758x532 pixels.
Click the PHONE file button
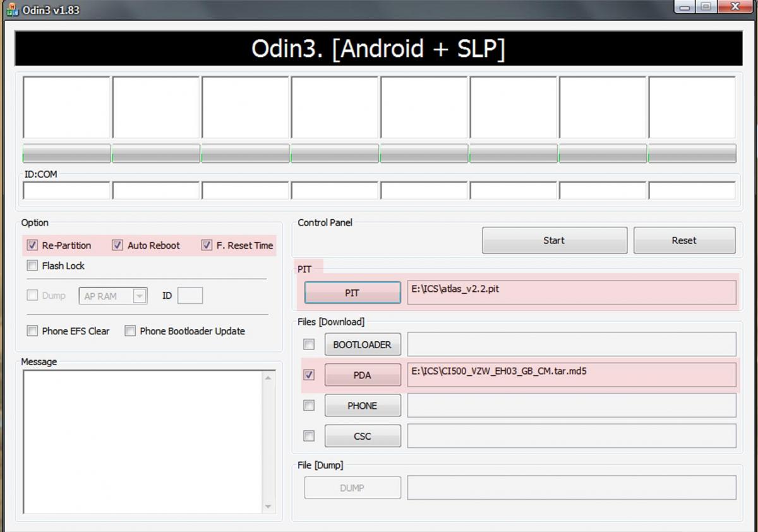363,406
